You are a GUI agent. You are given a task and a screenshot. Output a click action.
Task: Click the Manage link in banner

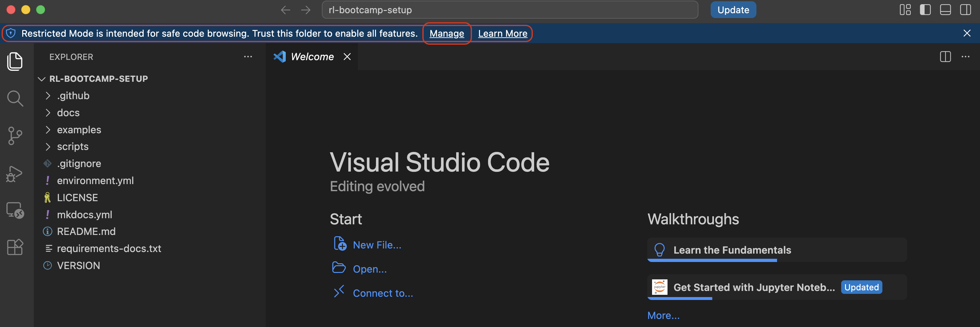(x=447, y=33)
